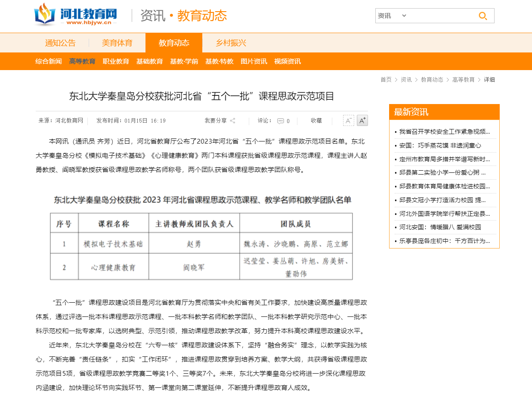Select the 教育动态 tab
The height and width of the screenshot is (402, 532).
click(x=174, y=43)
